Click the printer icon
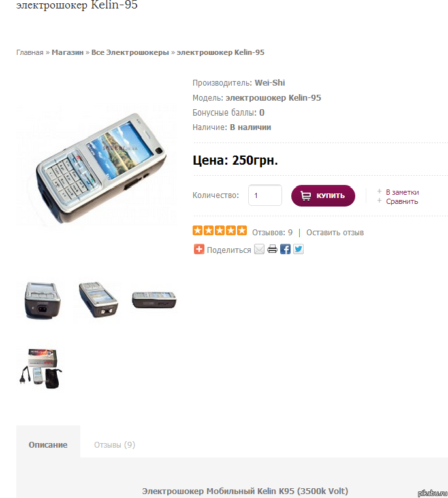The image size is (448, 498). coord(272,249)
